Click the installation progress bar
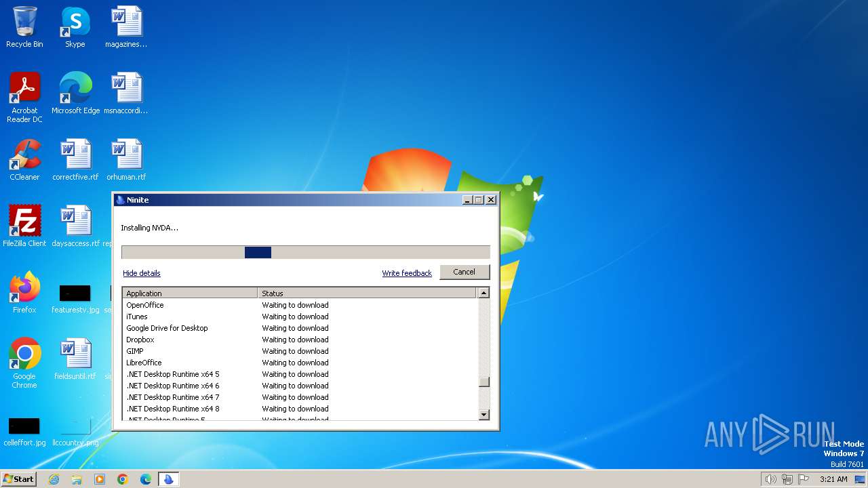 click(306, 252)
